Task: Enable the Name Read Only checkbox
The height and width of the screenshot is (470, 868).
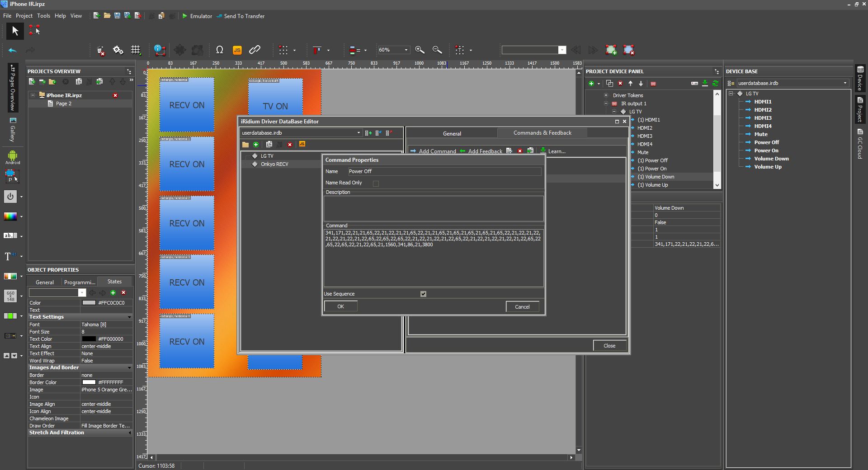Action: pyautogui.click(x=376, y=183)
